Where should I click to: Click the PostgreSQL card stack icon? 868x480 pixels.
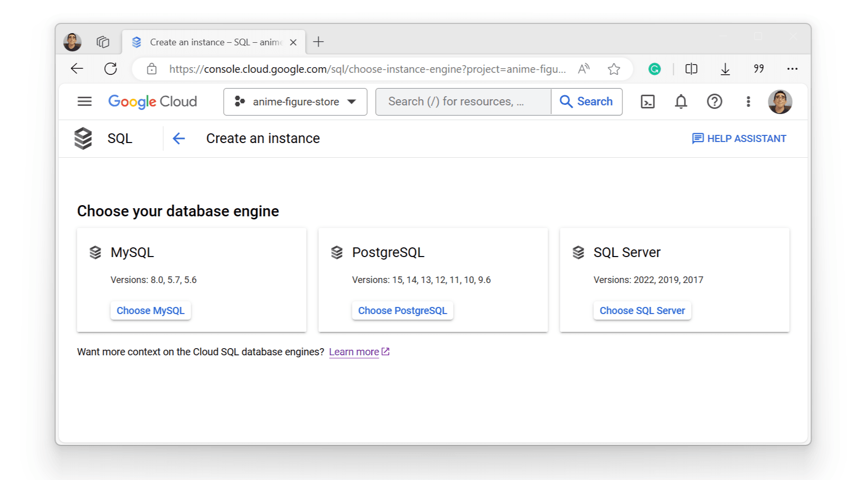[x=337, y=252]
